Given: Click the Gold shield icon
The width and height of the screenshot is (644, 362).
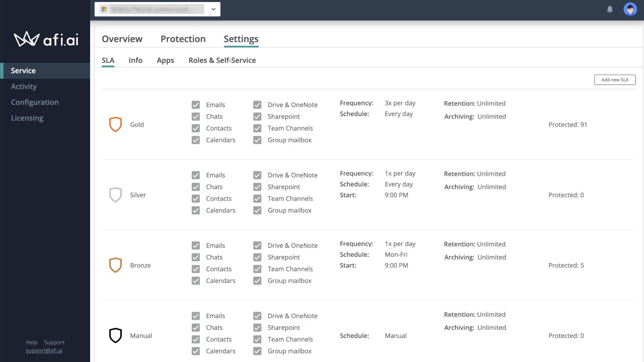Looking at the screenshot, I should (x=115, y=124).
